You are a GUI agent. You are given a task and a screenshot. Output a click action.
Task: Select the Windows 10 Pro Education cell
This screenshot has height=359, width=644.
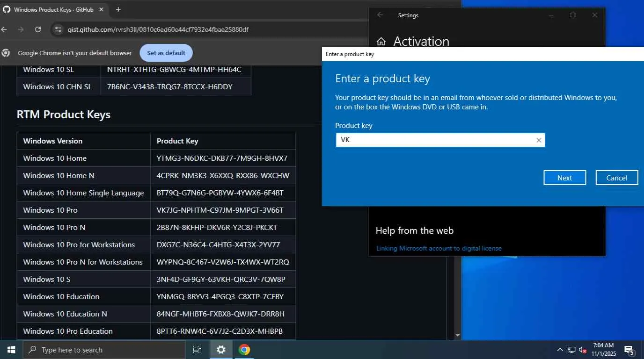pos(83,331)
